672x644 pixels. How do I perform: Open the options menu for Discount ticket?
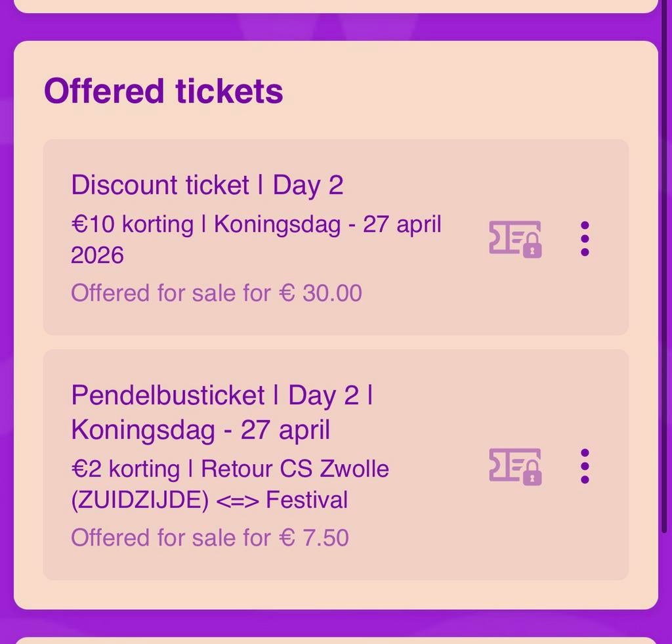coord(585,239)
